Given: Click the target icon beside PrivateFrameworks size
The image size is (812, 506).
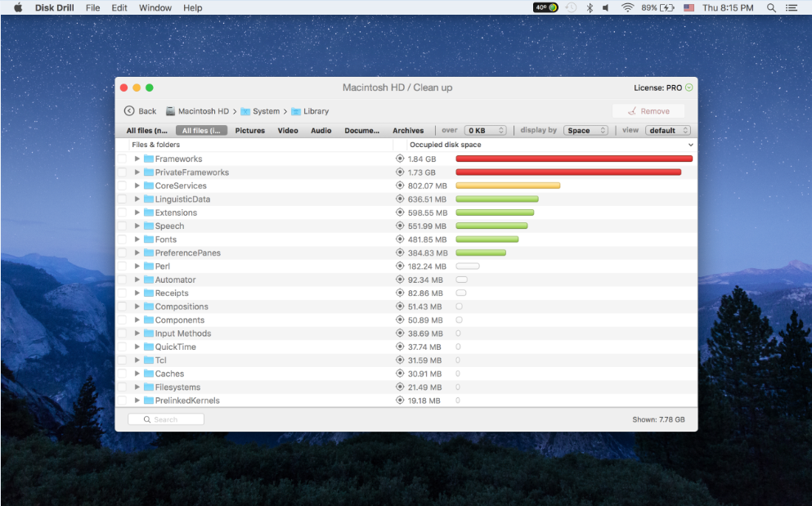Looking at the screenshot, I should (x=400, y=172).
